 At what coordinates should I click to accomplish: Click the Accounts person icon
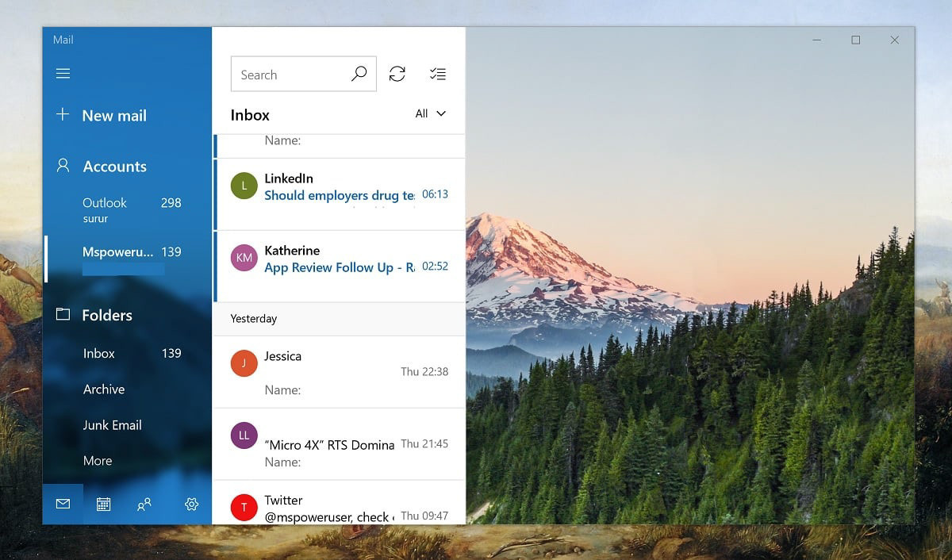[63, 166]
